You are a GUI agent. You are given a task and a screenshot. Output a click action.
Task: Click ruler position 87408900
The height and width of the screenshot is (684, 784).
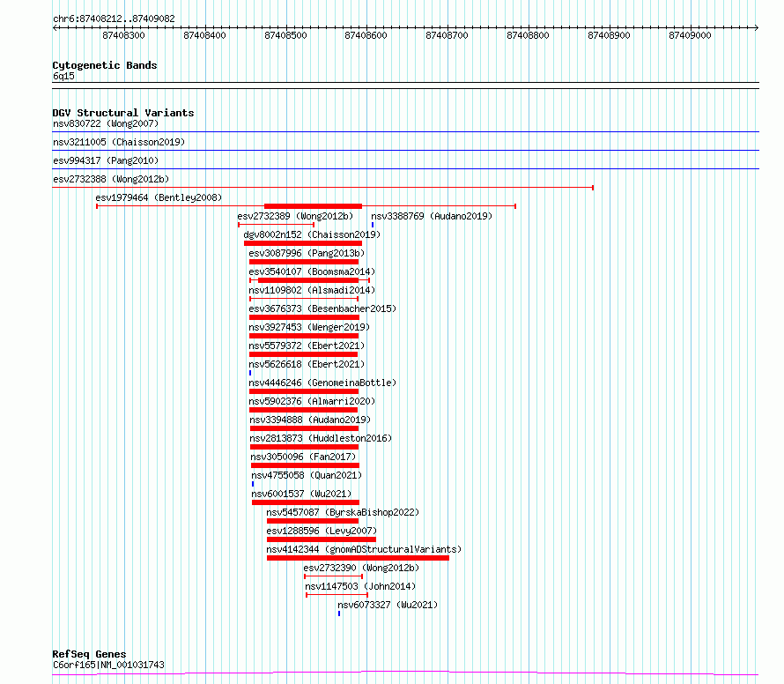pyautogui.click(x=609, y=35)
